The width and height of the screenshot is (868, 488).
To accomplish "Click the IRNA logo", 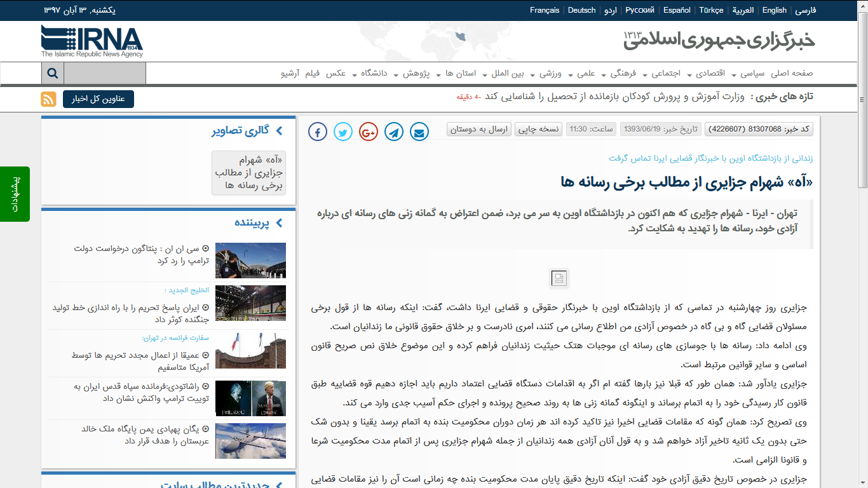I will click(x=92, y=42).
